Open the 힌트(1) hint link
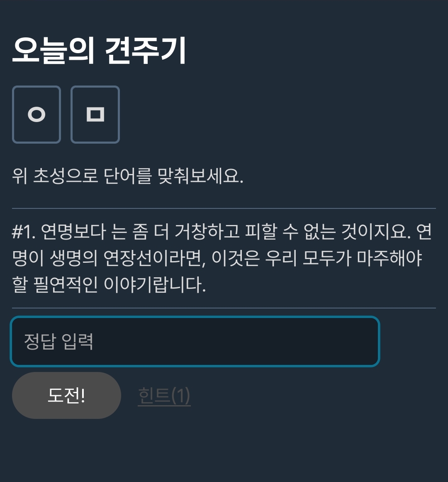 tap(164, 395)
